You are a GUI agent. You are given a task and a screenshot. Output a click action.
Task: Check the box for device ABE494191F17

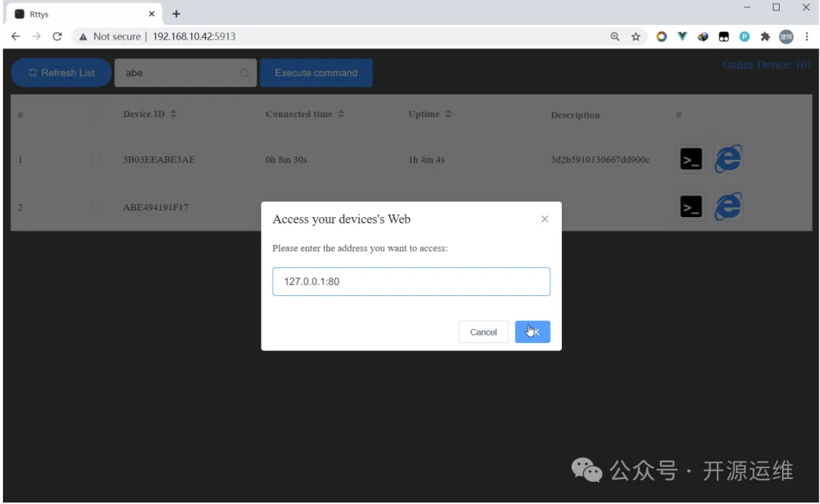pos(96,207)
